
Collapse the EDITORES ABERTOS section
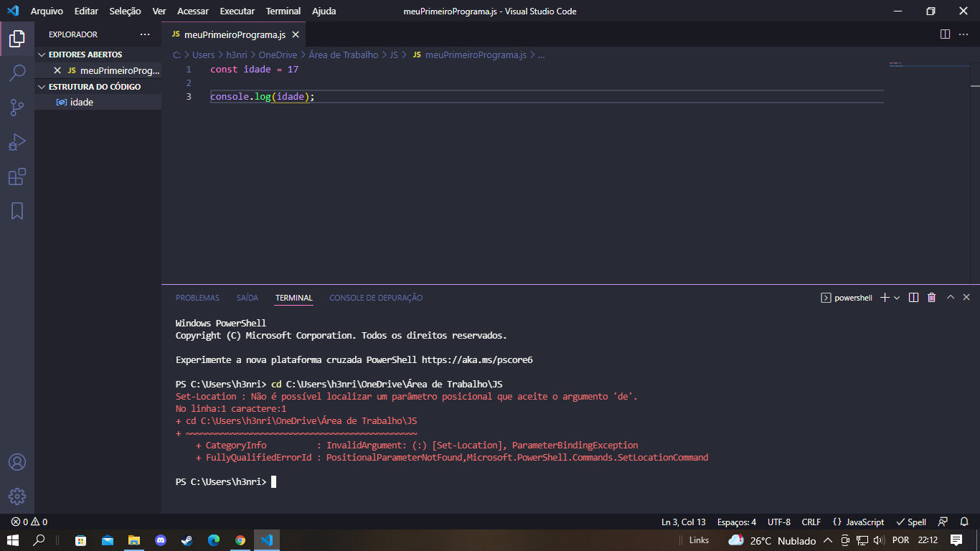point(98,55)
